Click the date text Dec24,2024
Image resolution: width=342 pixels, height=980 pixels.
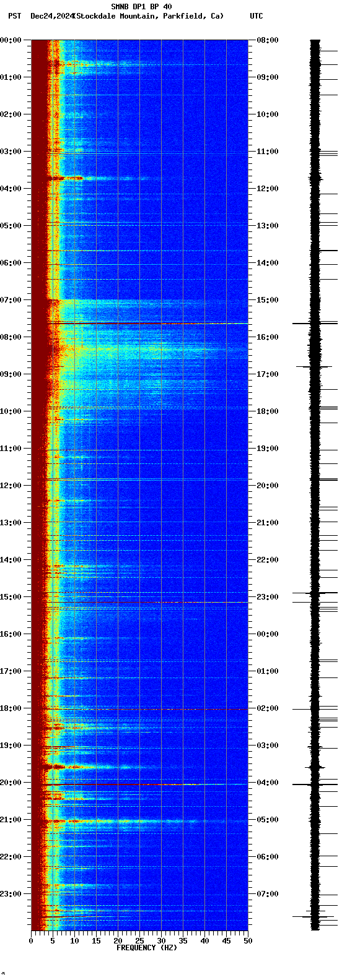pyautogui.click(x=51, y=16)
